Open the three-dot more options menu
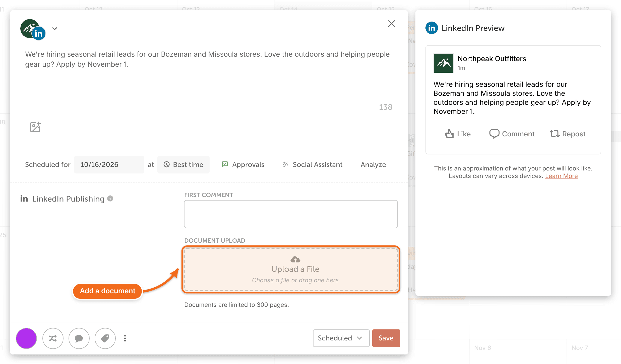The width and height of the screenshot is (621, 364). [x=125, y=338]
